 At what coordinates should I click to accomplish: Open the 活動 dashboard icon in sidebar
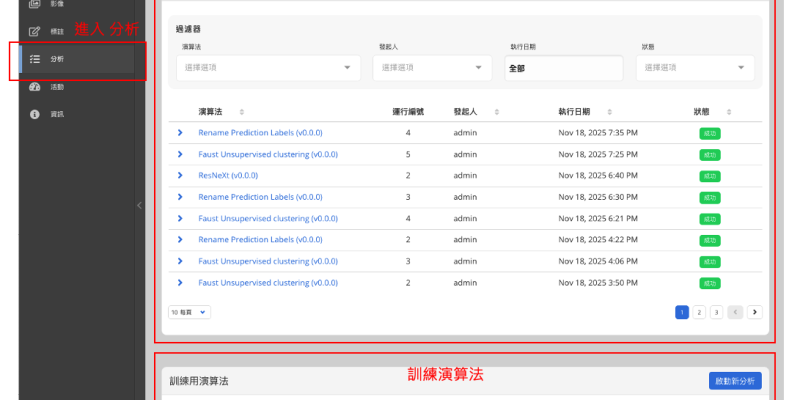35,87
